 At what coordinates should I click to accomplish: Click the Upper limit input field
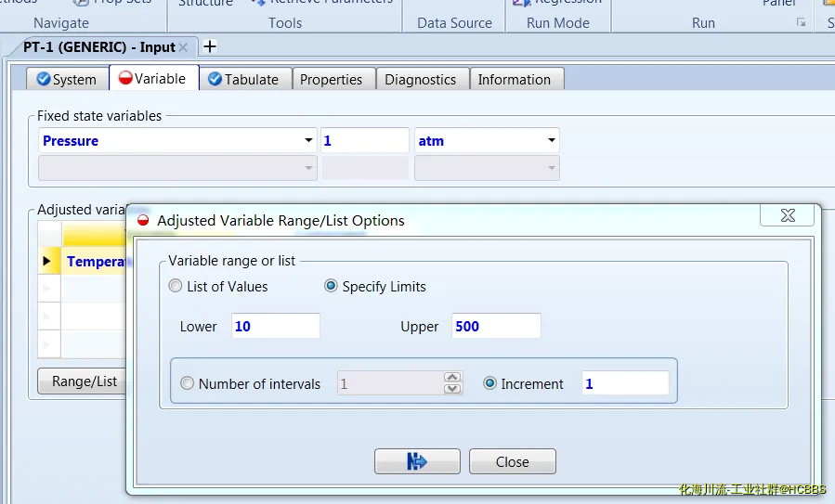click(496, 327)
